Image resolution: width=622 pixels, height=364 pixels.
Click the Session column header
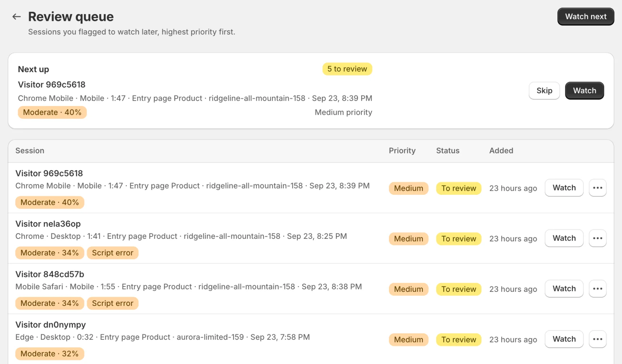click(x=30, y=151)
